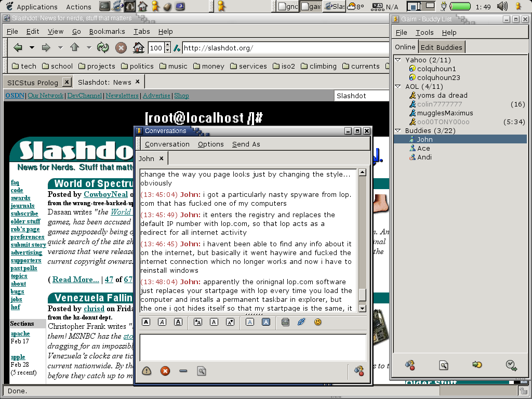The height and width of the screenshot is (399, 532).
Task: Click the Chat icon in Buddy List
Action: 477,365
